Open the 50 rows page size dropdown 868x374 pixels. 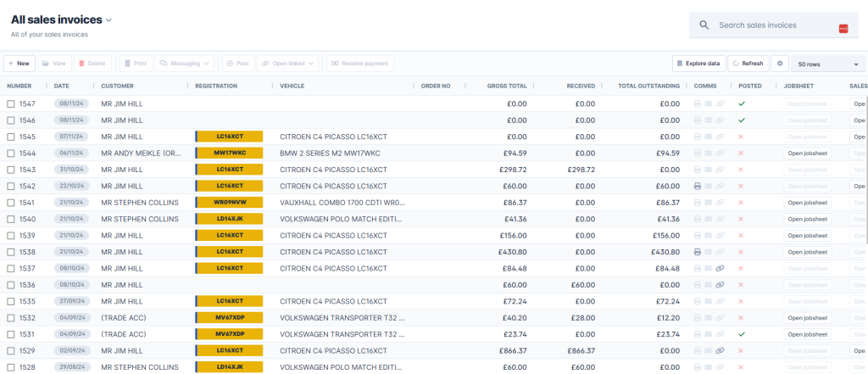[828, 64]
